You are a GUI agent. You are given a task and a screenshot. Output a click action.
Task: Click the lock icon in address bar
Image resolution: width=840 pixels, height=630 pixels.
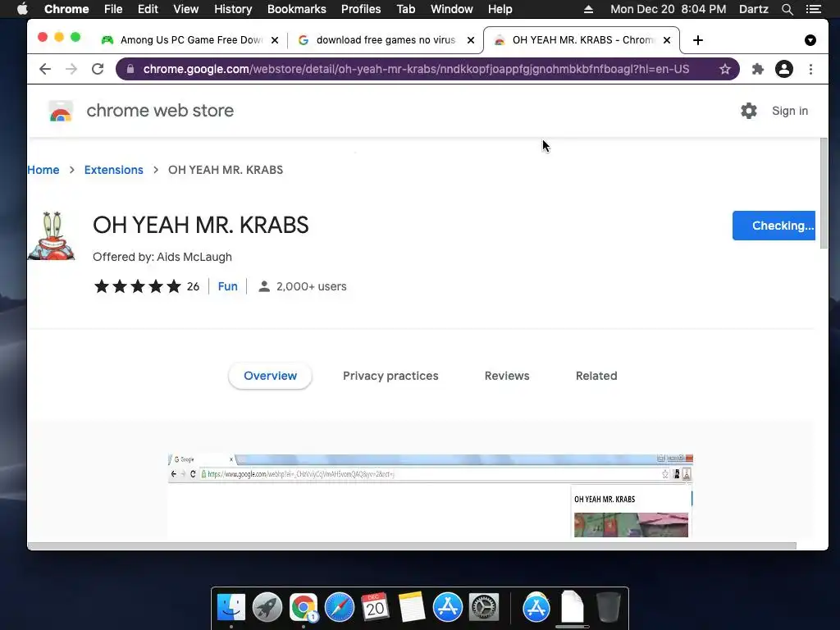click(x=130, y=69)
